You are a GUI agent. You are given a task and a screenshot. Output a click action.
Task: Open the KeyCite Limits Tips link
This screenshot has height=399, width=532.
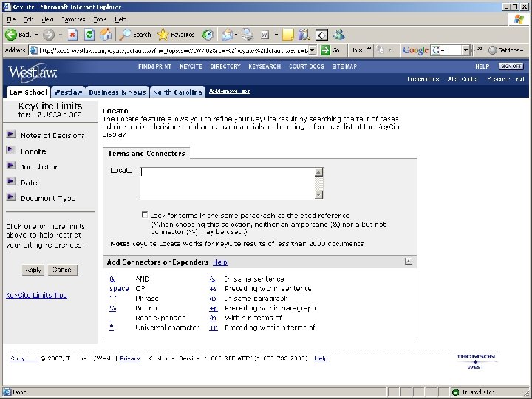[36, 295]
